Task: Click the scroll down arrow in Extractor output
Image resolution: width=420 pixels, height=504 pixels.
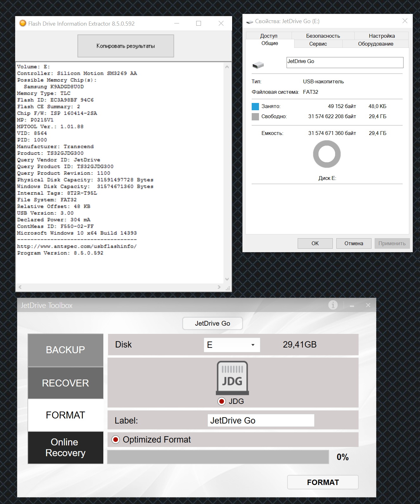Action: click(x=227, y=279)
